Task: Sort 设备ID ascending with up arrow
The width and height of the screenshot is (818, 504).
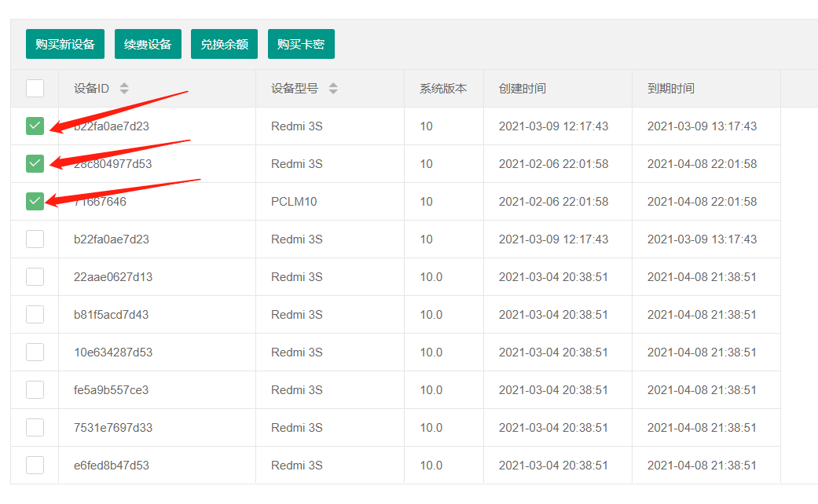Action: 124,85
